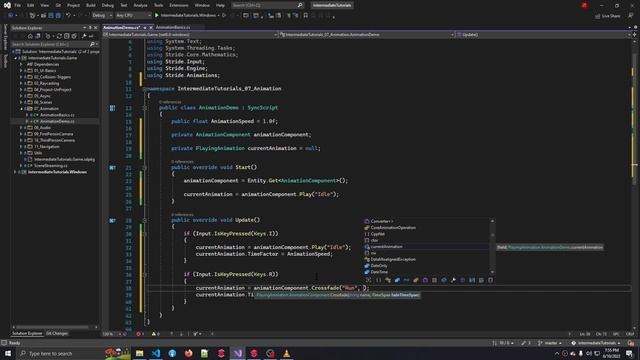Select the Solution Explorer bottom tab
Viewport: 640px width, 360px height.
pyautogui.click(x=27, y=333)
